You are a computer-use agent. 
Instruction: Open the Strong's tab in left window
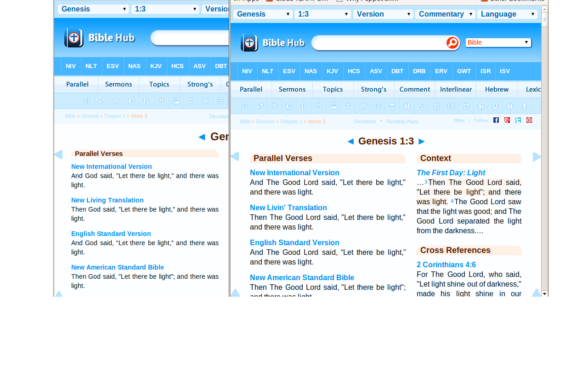pos(200,84)
